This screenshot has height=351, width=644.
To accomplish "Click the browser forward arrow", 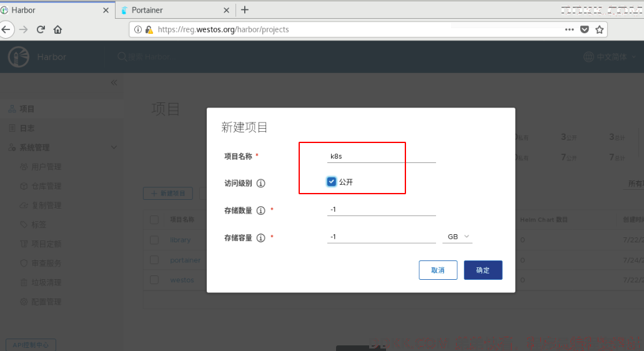I will 23,29.
